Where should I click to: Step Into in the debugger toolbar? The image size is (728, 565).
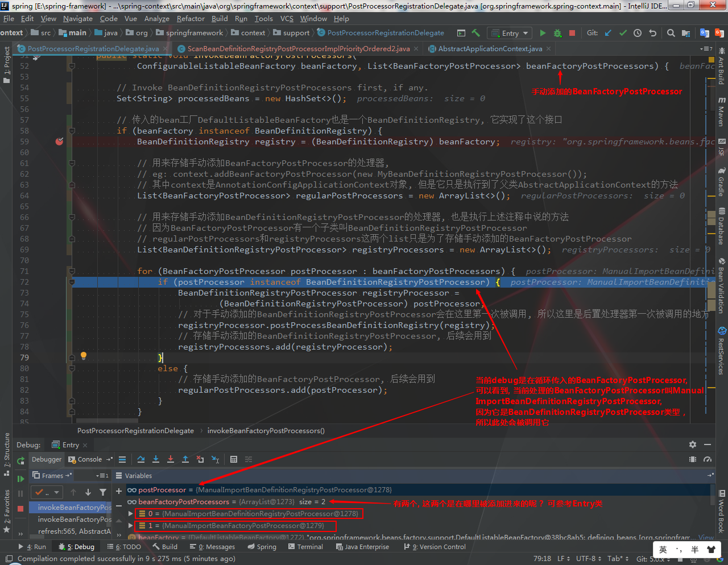[x=155, y=459]
